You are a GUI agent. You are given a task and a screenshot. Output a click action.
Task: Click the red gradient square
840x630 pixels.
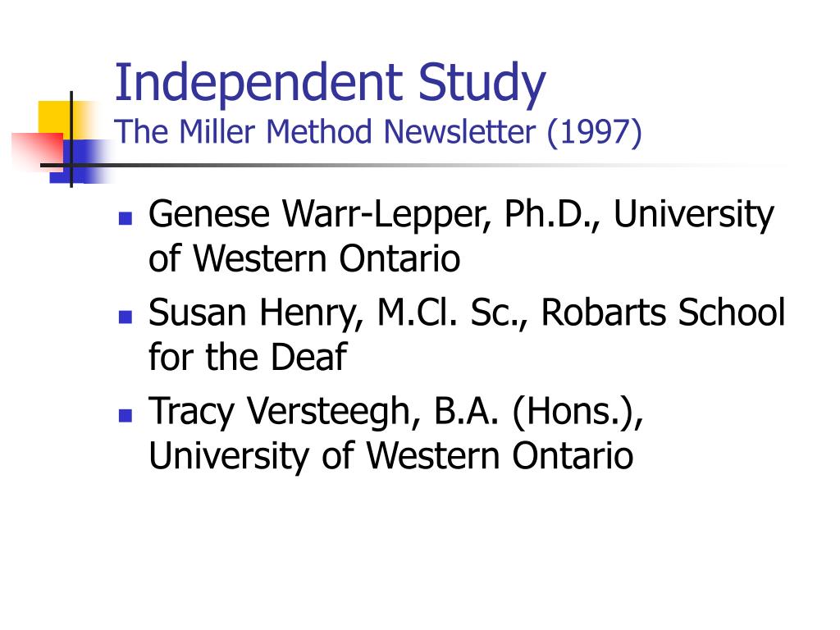(38, 151)
